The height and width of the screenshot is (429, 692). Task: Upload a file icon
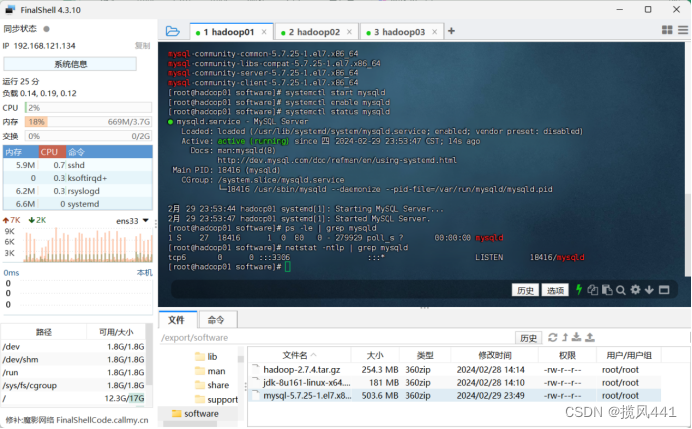click(590, 337)
